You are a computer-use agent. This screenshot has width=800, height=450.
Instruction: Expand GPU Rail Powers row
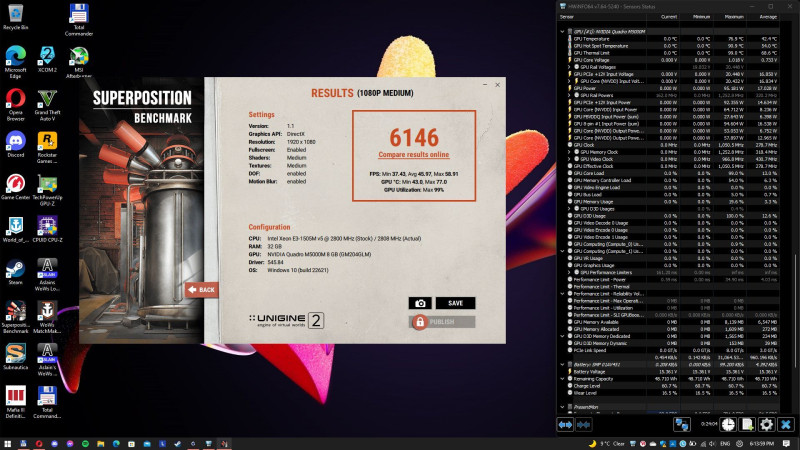tap(569, 95)
